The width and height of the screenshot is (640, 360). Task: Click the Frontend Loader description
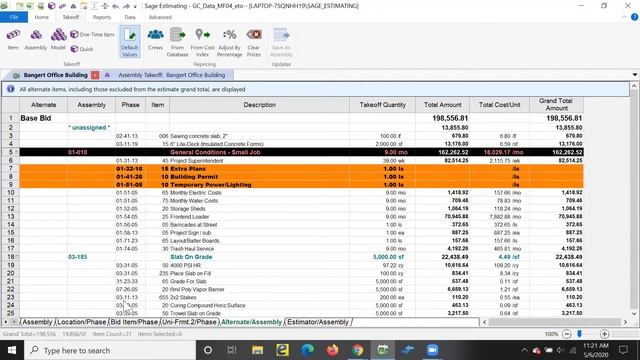pos(189,217)
